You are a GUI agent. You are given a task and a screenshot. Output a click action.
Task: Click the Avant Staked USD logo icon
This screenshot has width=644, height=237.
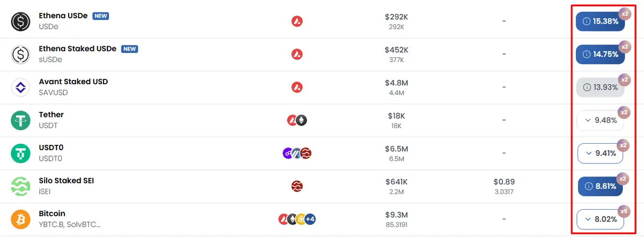click(21, 87)
